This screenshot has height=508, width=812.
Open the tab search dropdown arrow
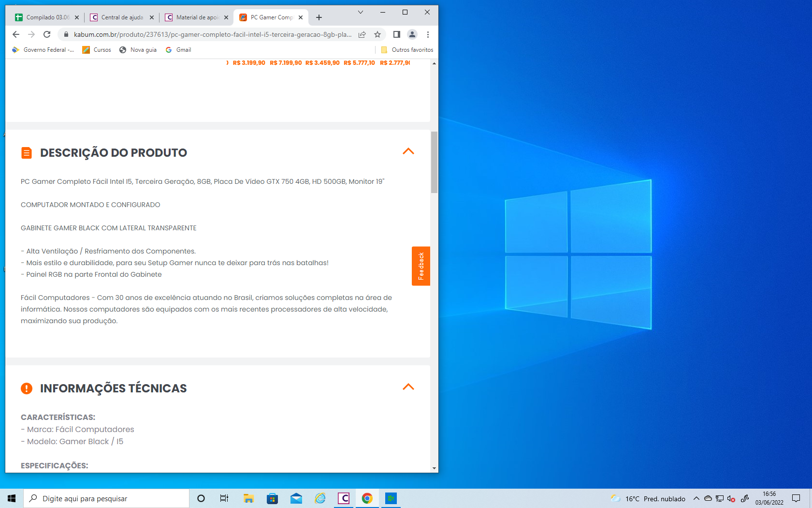(360, 12)
